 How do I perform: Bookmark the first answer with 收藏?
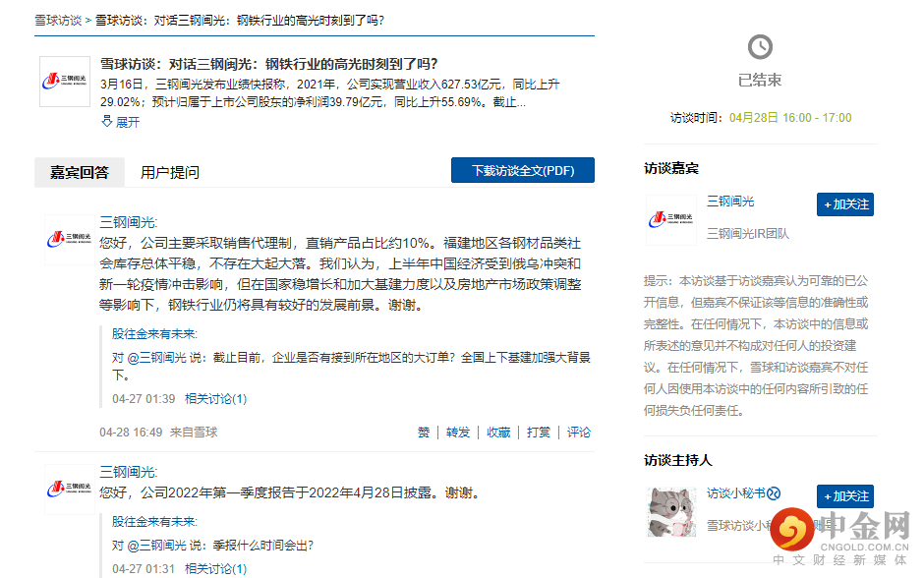[x=498, y=433]
